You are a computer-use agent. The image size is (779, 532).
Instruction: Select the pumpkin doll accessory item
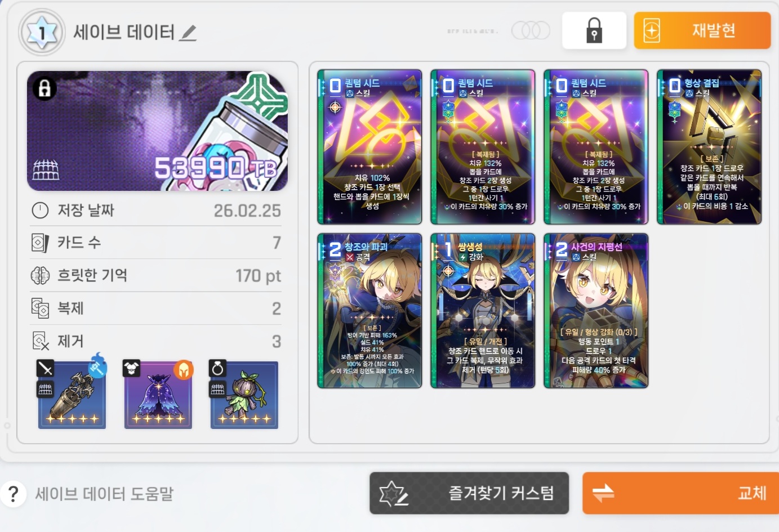click(244, 395)
